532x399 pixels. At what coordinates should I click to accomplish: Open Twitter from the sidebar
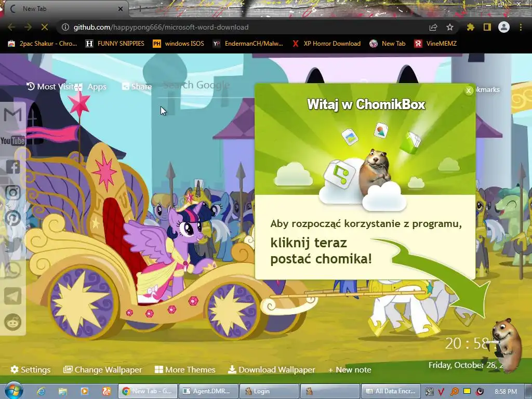pyautogui.click(x=13, y=244)
